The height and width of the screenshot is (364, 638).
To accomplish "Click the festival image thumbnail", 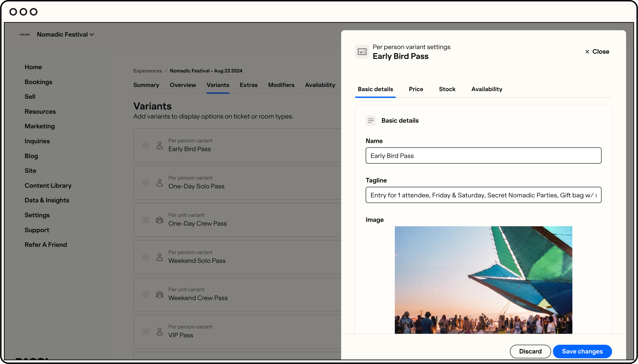I will point(483,280).
